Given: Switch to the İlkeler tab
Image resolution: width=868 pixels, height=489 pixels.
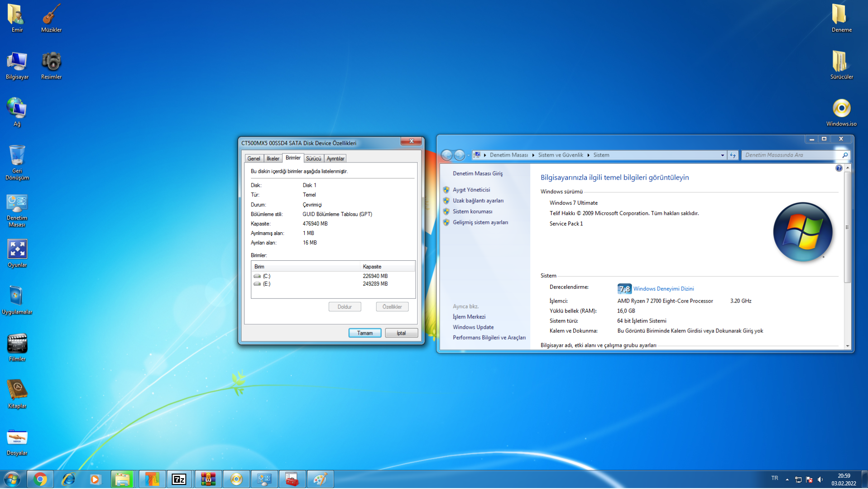Looking at the screenshot, I should pyautogui.click(x=273, y=158).
